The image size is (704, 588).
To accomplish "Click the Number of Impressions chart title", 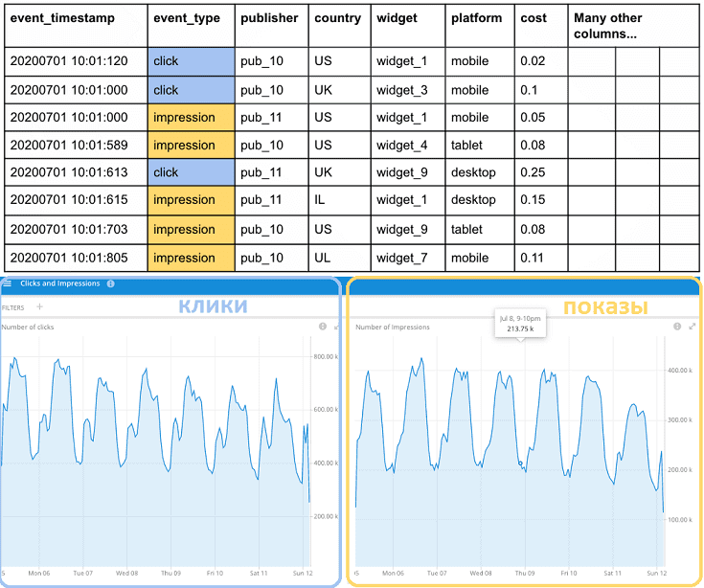I will (393, 327).
